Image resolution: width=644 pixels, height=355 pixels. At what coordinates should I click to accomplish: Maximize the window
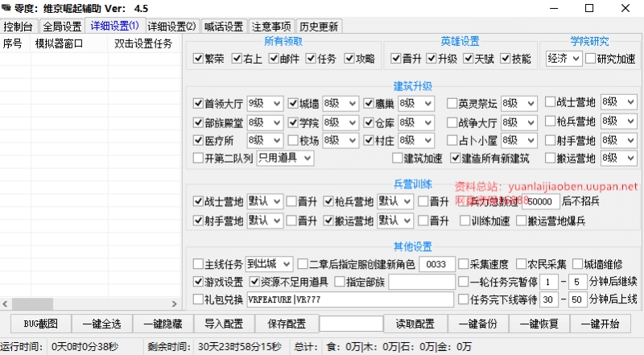589,8
